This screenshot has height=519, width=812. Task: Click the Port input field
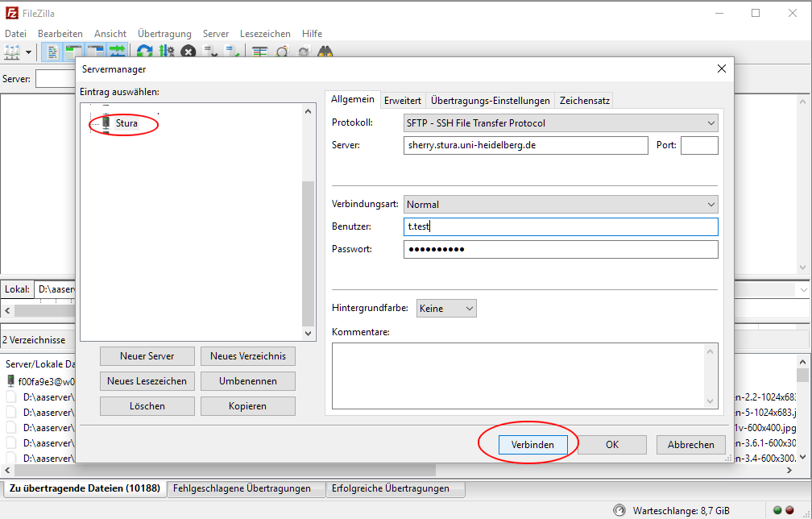pyautogui.click(x=699, y=146)
